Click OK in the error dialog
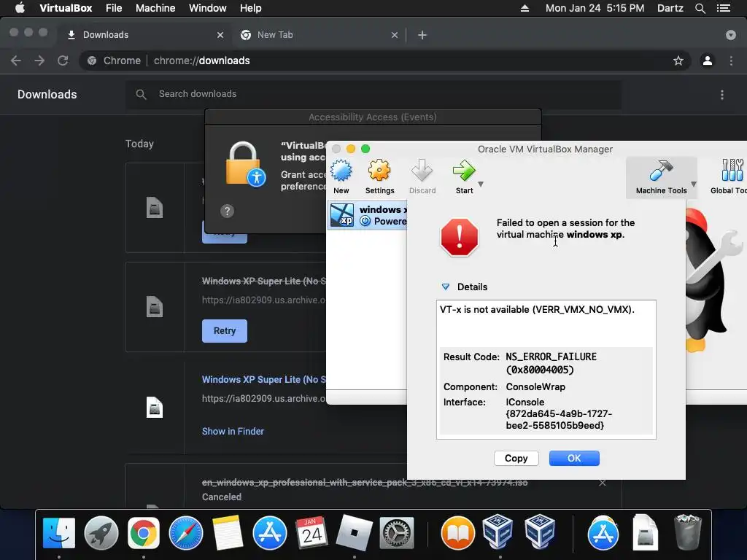747x560 pixels. (574, 458)
